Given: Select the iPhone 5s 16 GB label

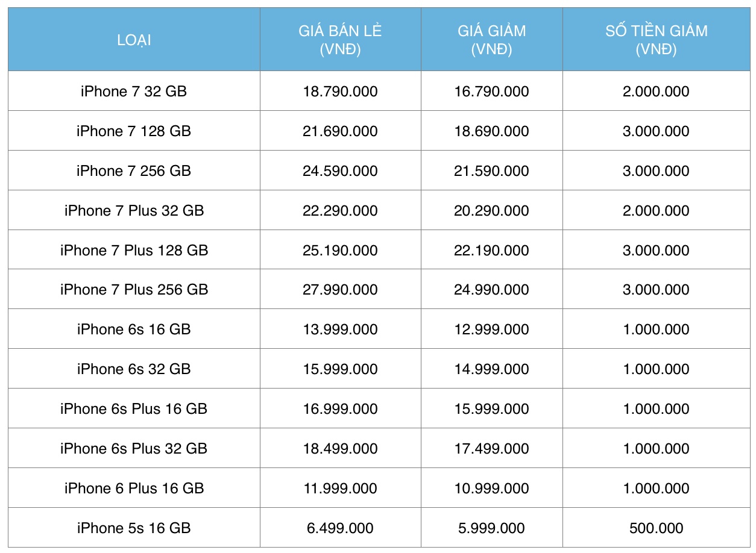Looking at the screenshot, I should tap(134, 528).
